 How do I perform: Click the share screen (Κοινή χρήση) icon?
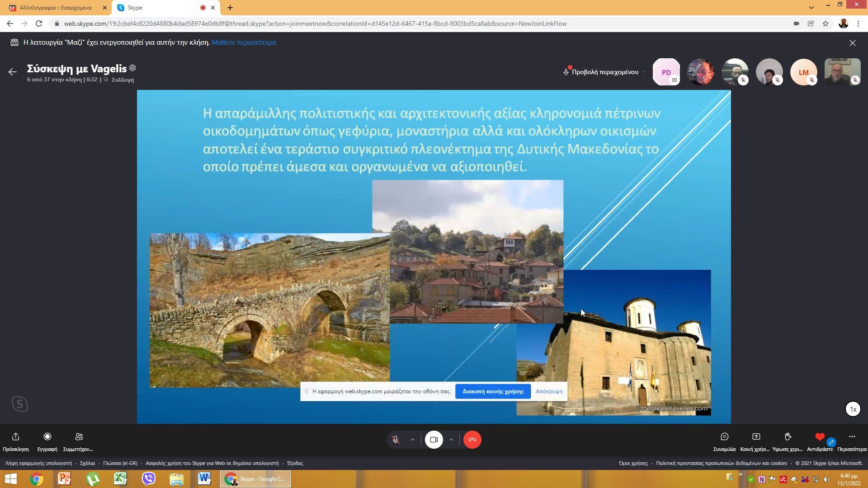pos(756,437)
